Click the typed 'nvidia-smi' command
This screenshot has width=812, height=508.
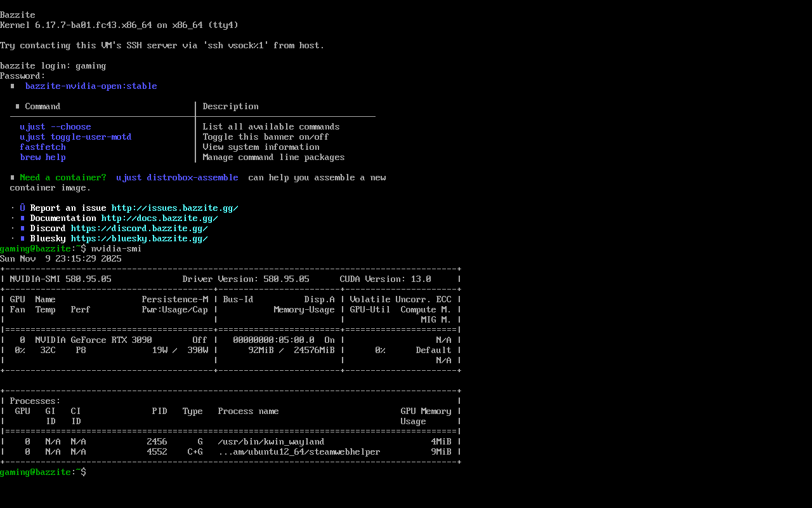click(x=117, y=248)
